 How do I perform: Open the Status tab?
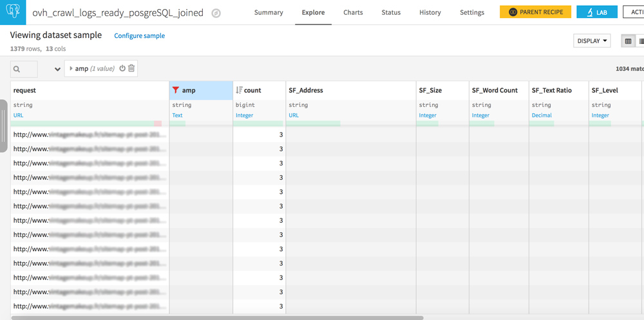391,12
